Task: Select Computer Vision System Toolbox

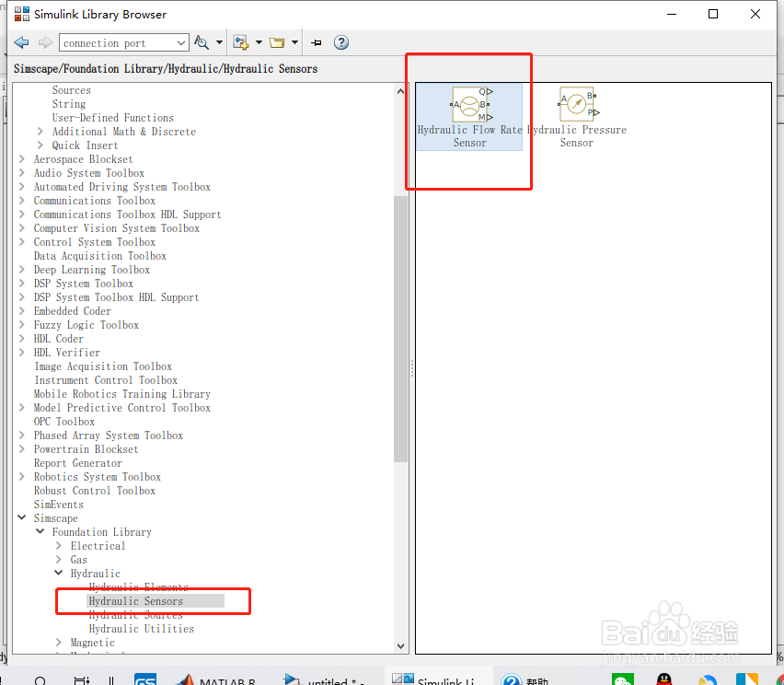Action: pos(117,228)
